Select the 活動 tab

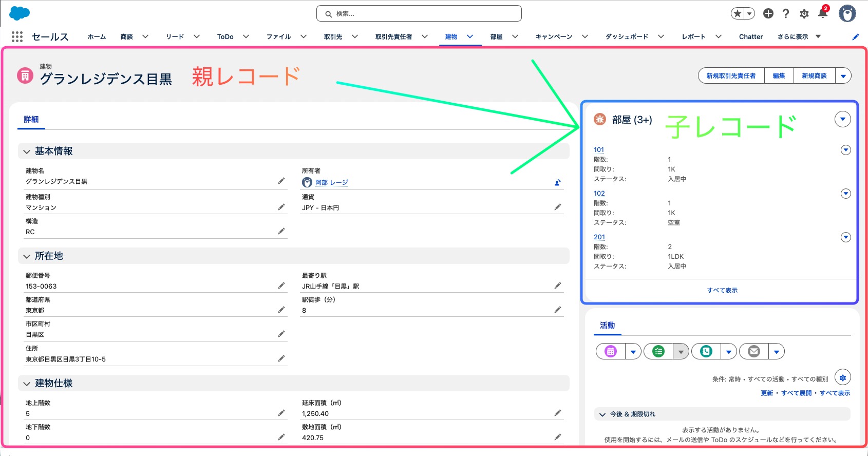[607, 326]
